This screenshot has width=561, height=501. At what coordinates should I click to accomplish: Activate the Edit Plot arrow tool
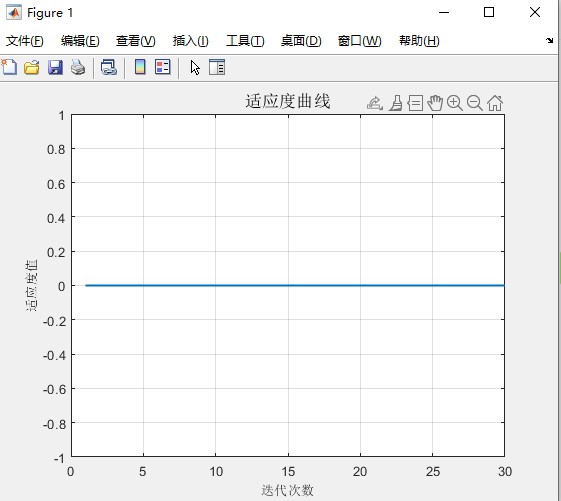[195, 67]
